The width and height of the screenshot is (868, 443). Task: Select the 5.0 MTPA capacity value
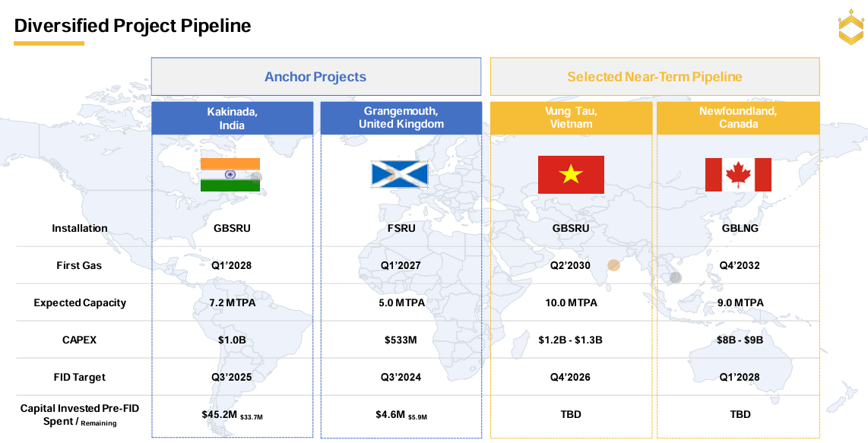(x=402, y=303)
